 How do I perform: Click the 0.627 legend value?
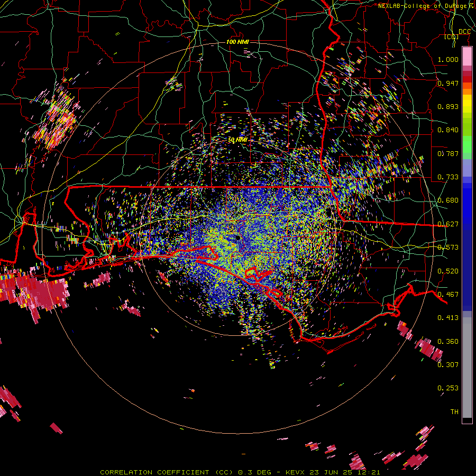click(x=448, y=224)
